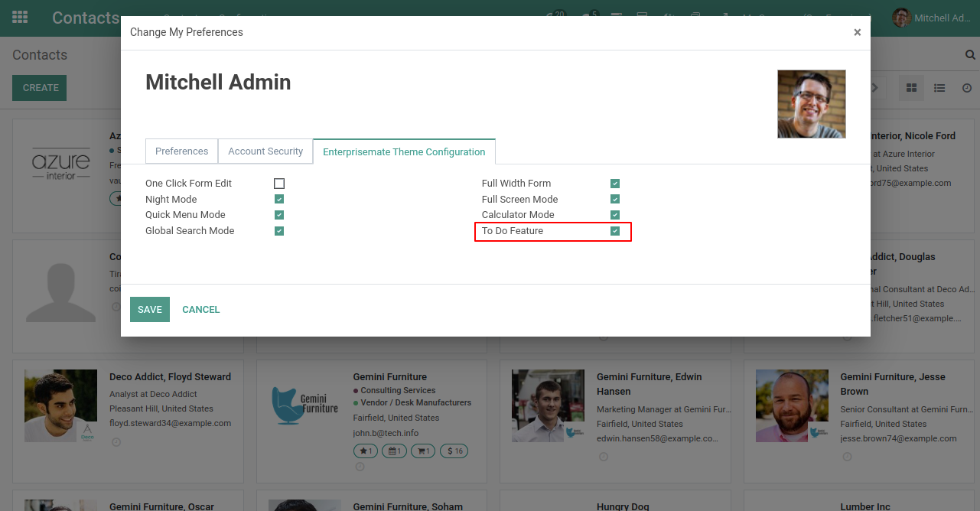980x511 pixels.
Task: Click the One Click Form Edit label
Action: (189, 184)
